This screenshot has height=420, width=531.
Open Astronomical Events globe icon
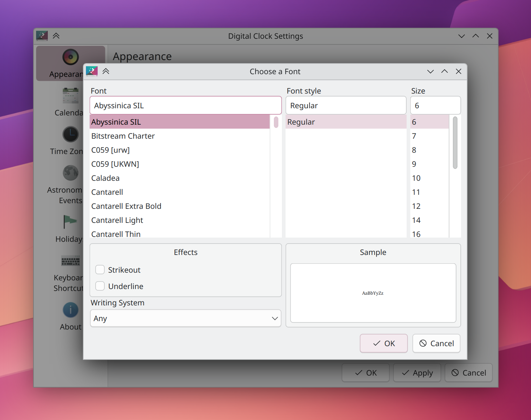point(71,173)
